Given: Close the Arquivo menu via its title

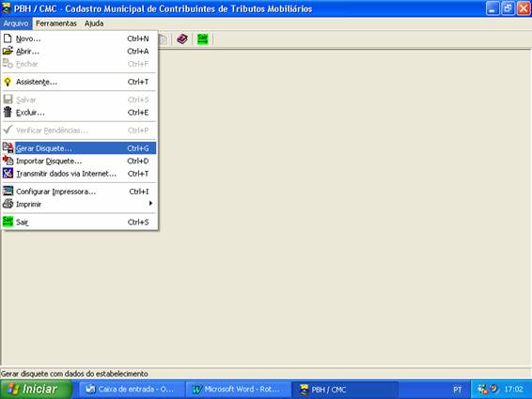Looking at the screenshot, I should click(16, 23).
